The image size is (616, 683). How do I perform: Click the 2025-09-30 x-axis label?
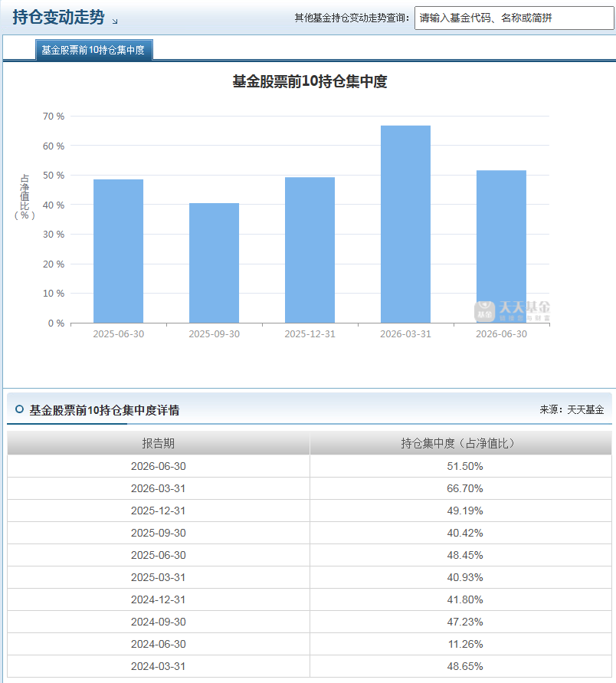(x=215, y=334)
